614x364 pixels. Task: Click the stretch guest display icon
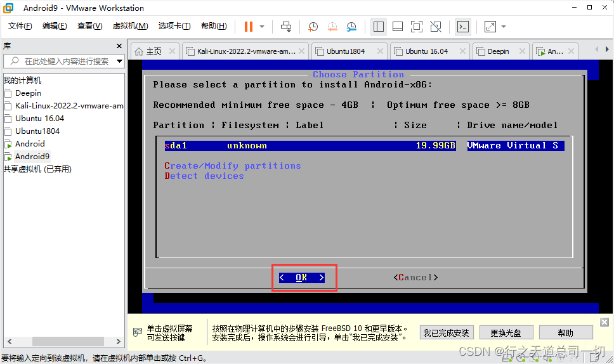490,27
